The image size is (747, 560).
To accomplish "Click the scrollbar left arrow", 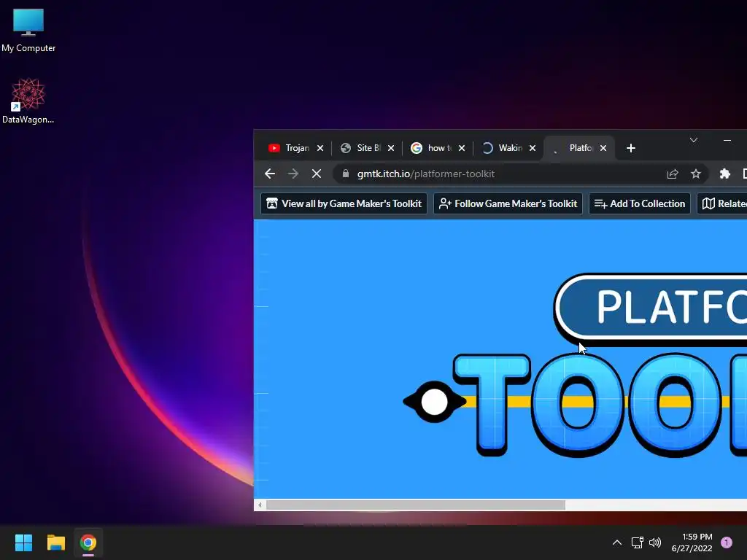I will 260,505.
